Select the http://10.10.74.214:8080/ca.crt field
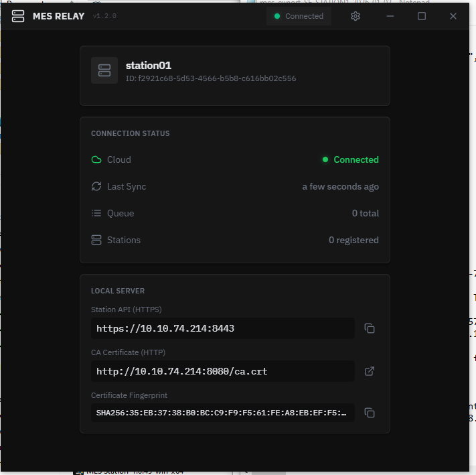Image resolution: width=476 pixels, height=475 pixels. [x=222, y=371]
